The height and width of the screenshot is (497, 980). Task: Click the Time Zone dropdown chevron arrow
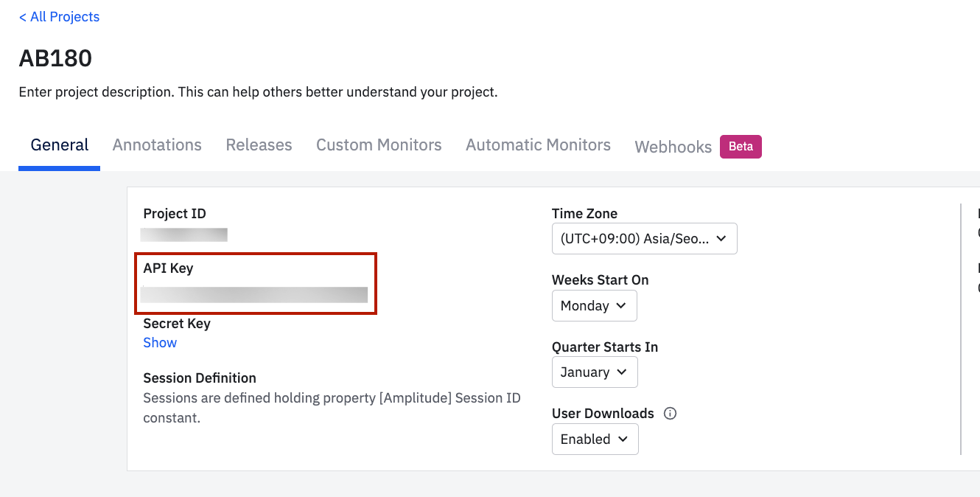[x=721, y=239]
